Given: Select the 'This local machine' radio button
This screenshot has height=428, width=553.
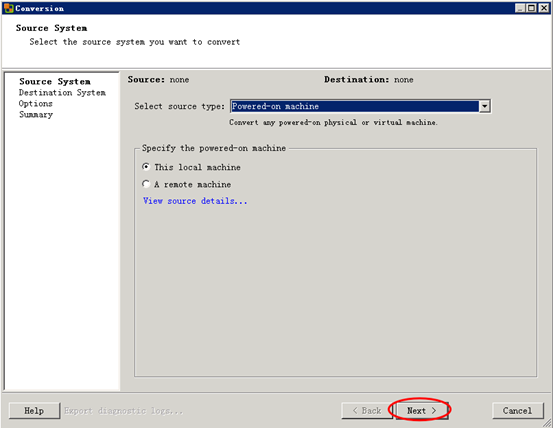Looking at the screenshot, I should 146,167.
